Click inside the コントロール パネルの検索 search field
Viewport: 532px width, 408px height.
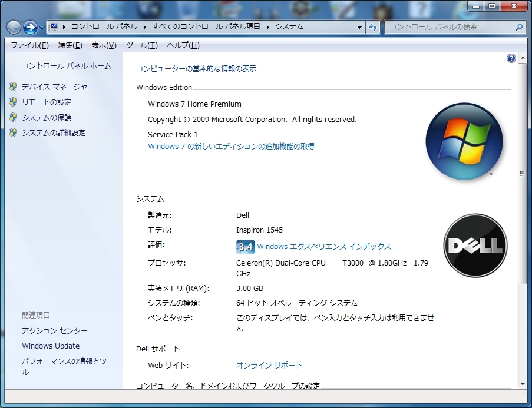coord(448,27)
